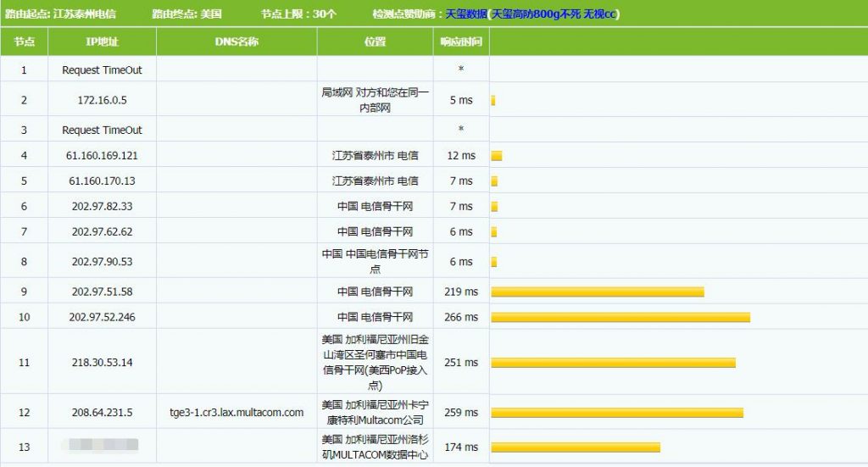Select IP address 202.97.51.58
The height and width of the screenshot is (467, 868).
click(102, 292)
